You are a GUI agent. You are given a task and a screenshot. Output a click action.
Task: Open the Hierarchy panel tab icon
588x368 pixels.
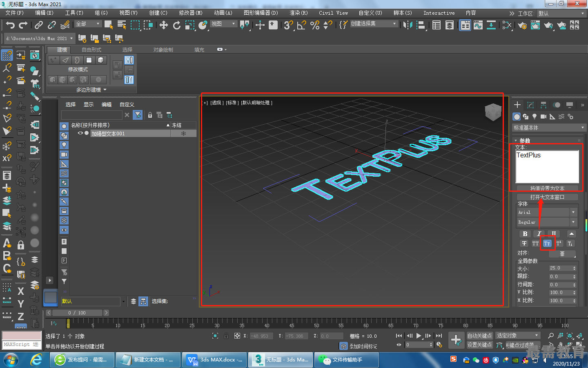coord(543,105)
